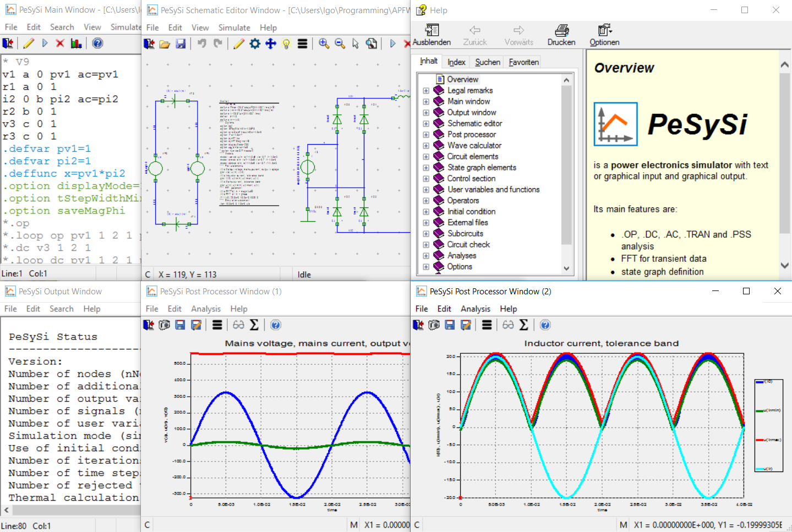792x532 pixels.
Task: Expand the Main window help topic
Action: click(426, 102)
